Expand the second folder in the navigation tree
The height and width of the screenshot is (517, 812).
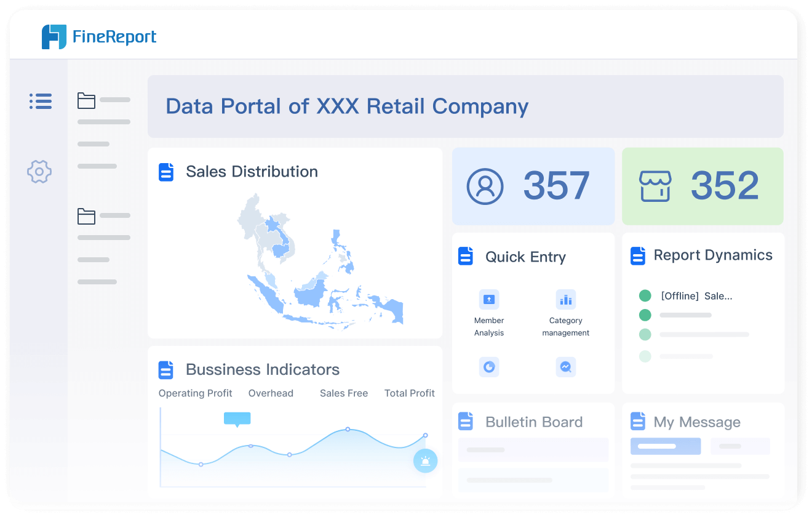86,215
